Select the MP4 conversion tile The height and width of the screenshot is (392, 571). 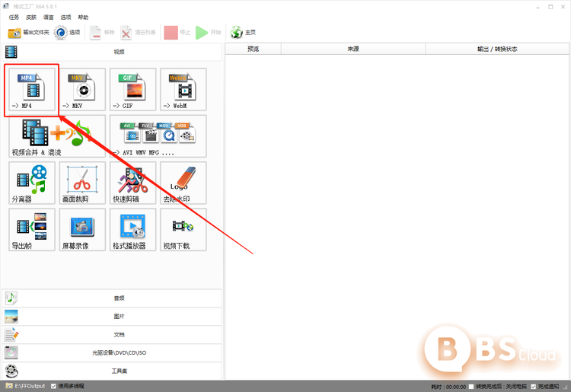[32, 89]
